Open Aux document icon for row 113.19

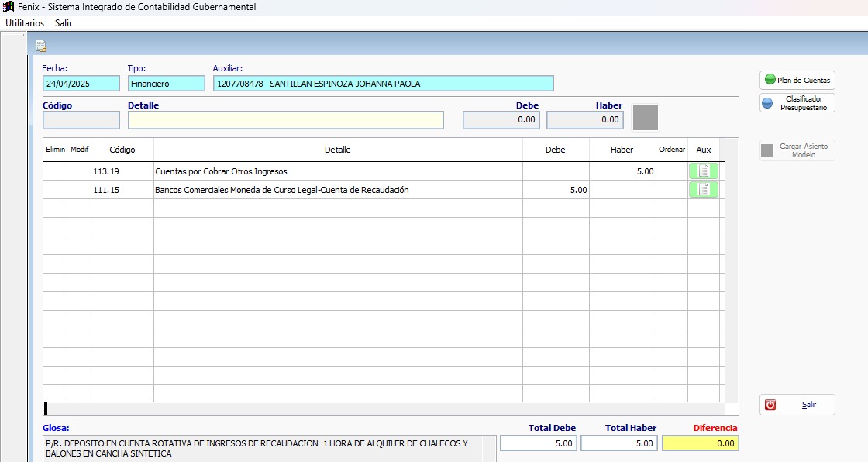[x=704, y=171]
